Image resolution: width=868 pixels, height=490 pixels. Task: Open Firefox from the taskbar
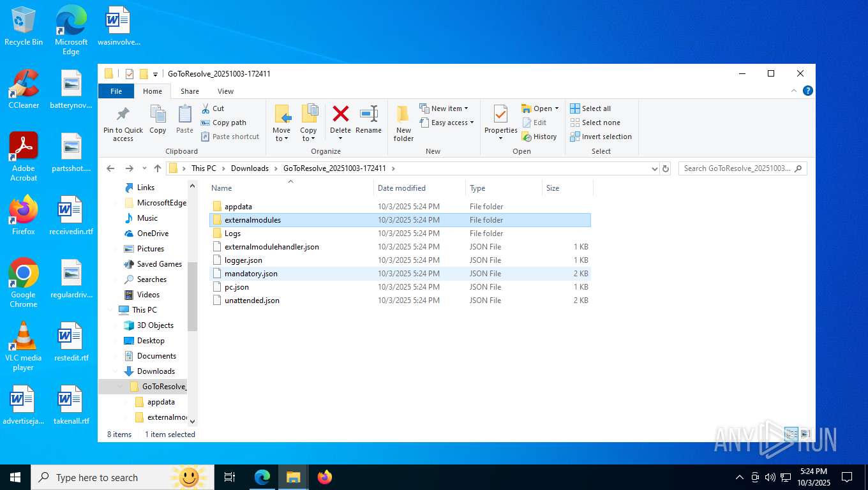(325, 477)
